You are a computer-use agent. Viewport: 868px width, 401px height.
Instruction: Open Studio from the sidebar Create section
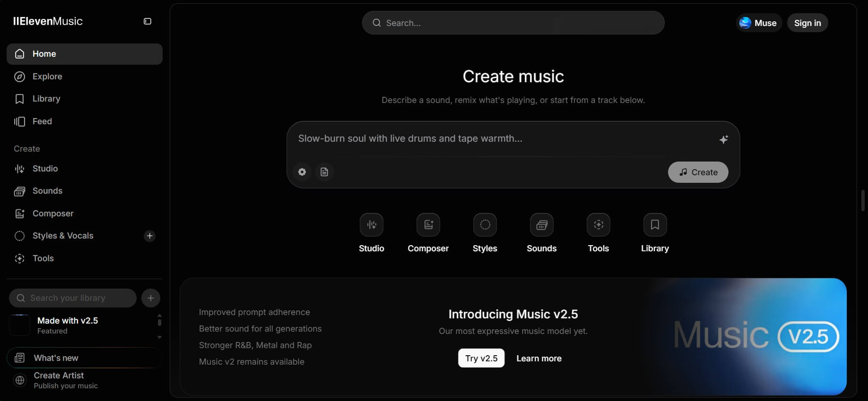[85, 169]
